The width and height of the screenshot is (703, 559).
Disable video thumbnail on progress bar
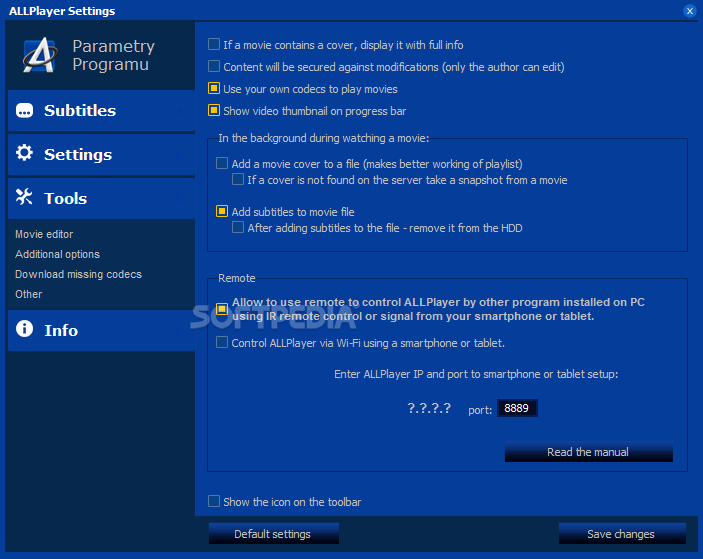(214, 110)
